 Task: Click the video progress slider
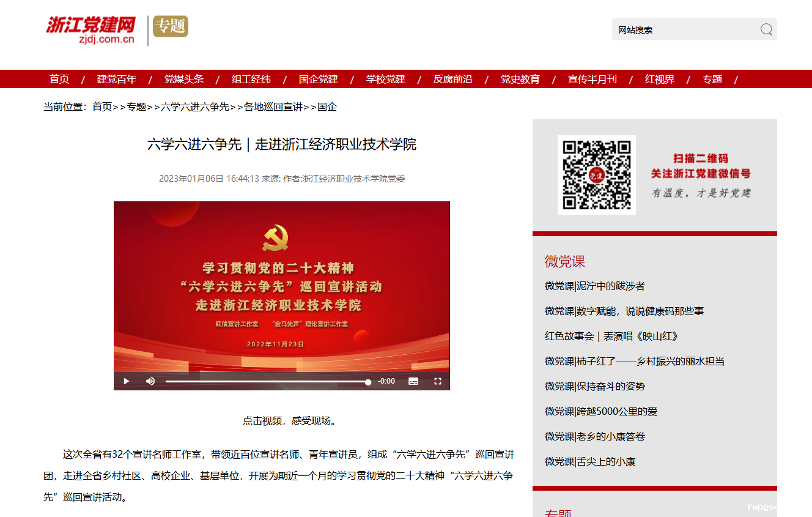coord(267,382)
